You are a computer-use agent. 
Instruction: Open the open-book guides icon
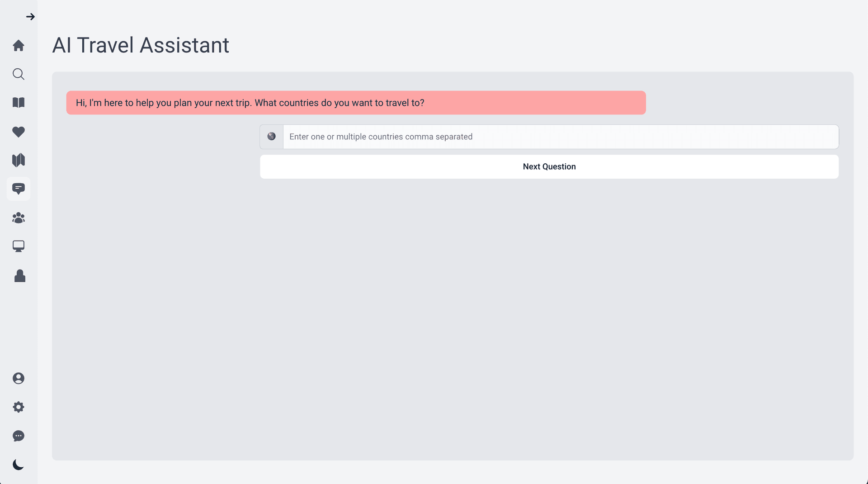click(x=19, y=103)
